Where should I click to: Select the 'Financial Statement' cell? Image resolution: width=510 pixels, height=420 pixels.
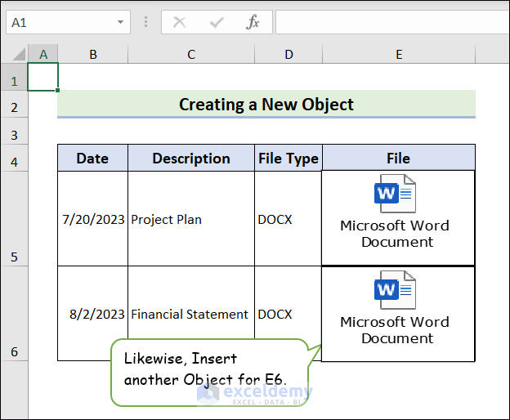pos(191,314)
